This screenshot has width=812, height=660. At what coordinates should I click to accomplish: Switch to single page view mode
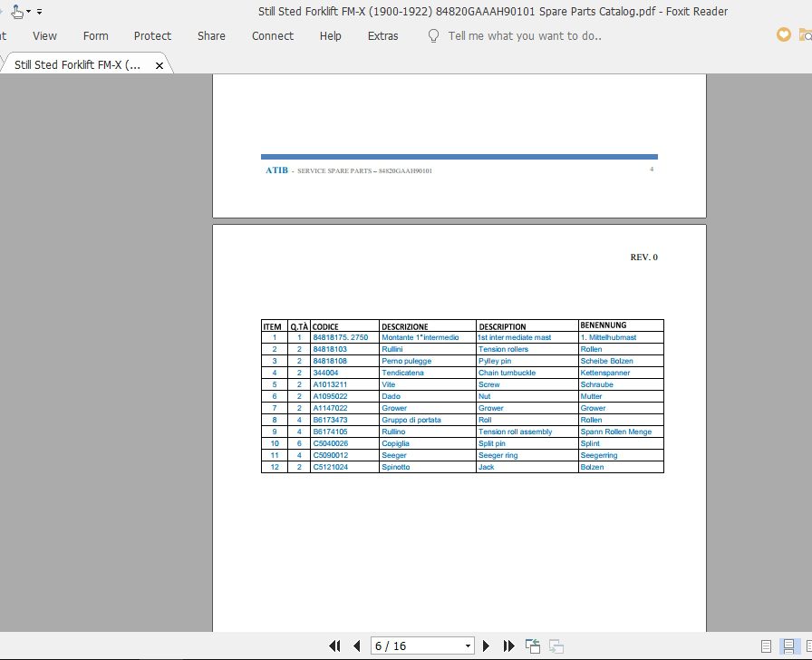tap(766, 646)
